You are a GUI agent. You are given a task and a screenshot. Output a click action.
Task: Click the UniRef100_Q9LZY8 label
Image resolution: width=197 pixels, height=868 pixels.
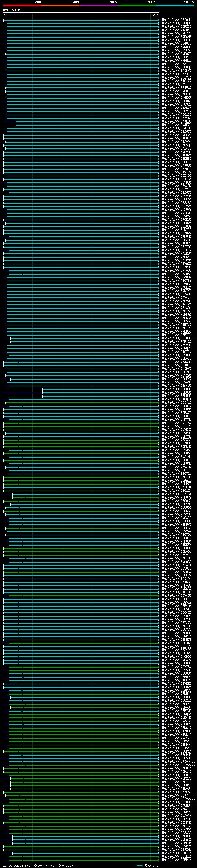pos(176,33)
